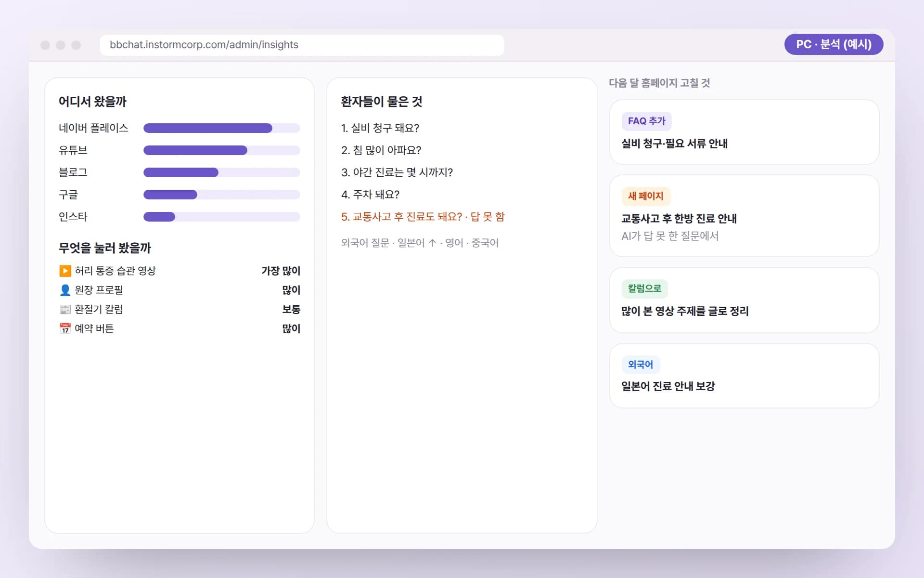Image resolution: width=924 pixels, height=578 pixels.
Task: Click the 구글 progress bar
Action: [222, 195]
